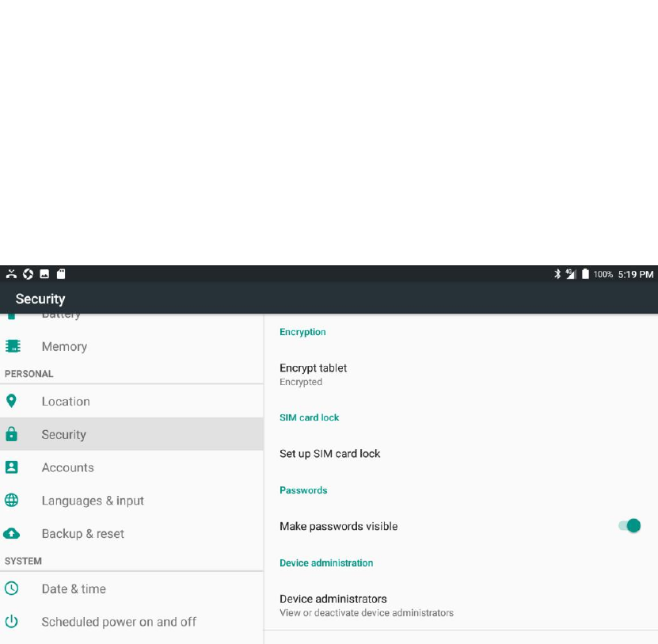Screen dimensions: 658x644
Task: Click the Scheduled power icon
Action: pyautogui.click(x=12, y=621)
